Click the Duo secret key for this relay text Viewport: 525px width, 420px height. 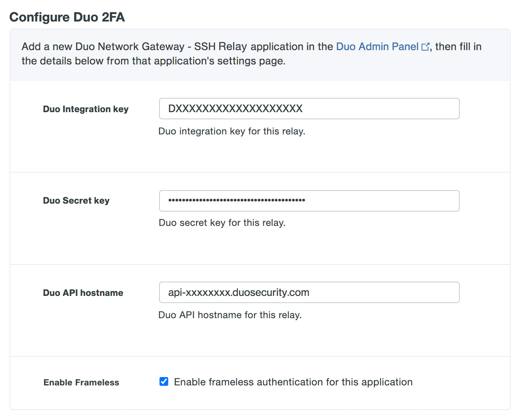point(222,223)
